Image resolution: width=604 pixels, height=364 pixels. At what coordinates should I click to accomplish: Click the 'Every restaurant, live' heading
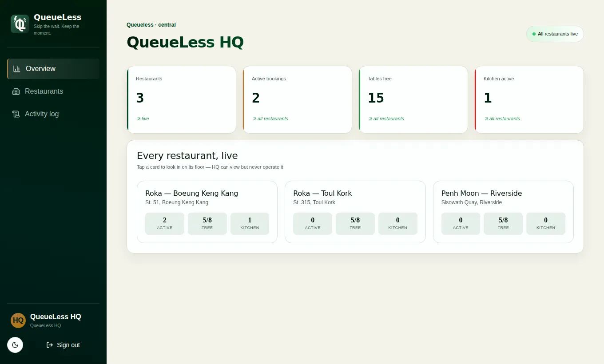187,156
